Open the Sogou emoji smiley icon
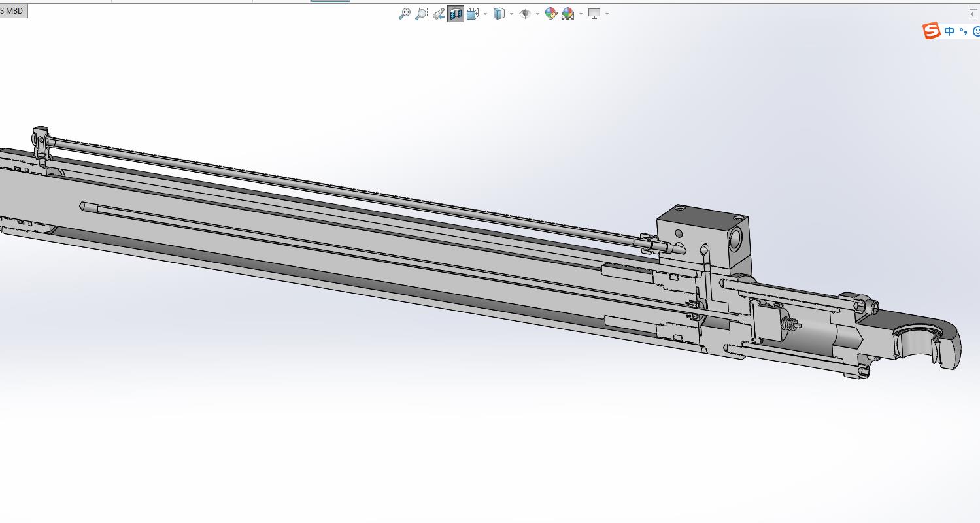 coord(976,31)
